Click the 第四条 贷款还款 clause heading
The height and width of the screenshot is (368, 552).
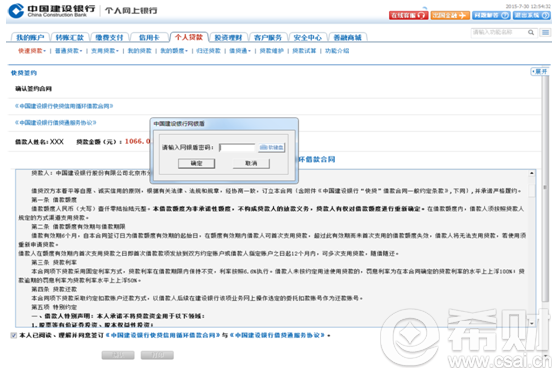(54, 289)
